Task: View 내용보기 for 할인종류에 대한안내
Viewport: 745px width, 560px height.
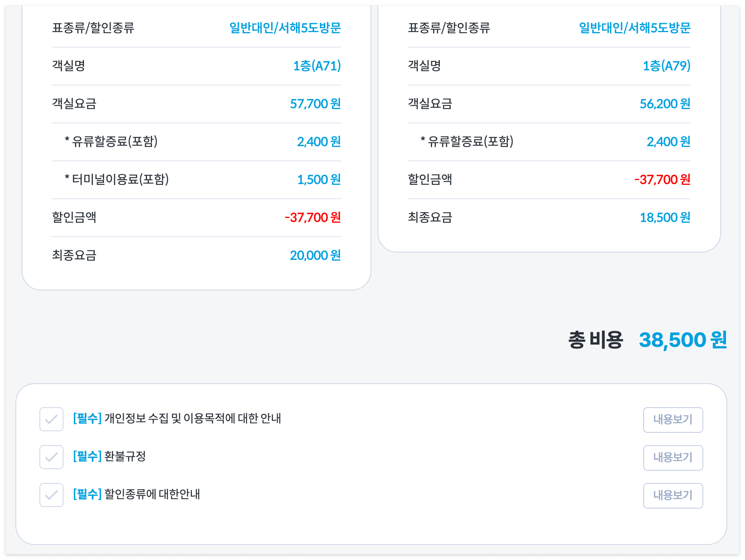Action: (x=673, y=495)
